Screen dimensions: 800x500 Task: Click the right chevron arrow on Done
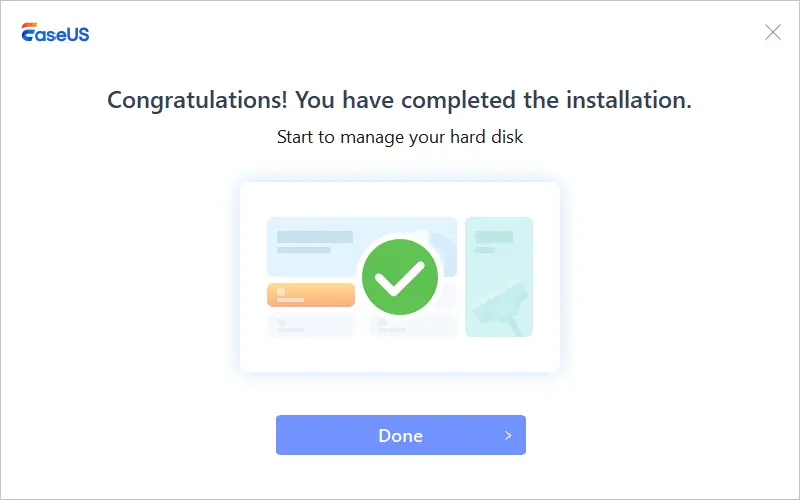[508, 435]
